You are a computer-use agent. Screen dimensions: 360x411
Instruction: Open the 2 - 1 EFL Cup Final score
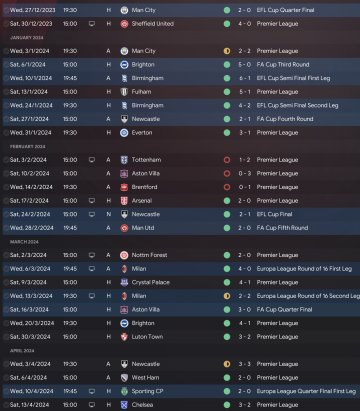(x=245, y=214)
